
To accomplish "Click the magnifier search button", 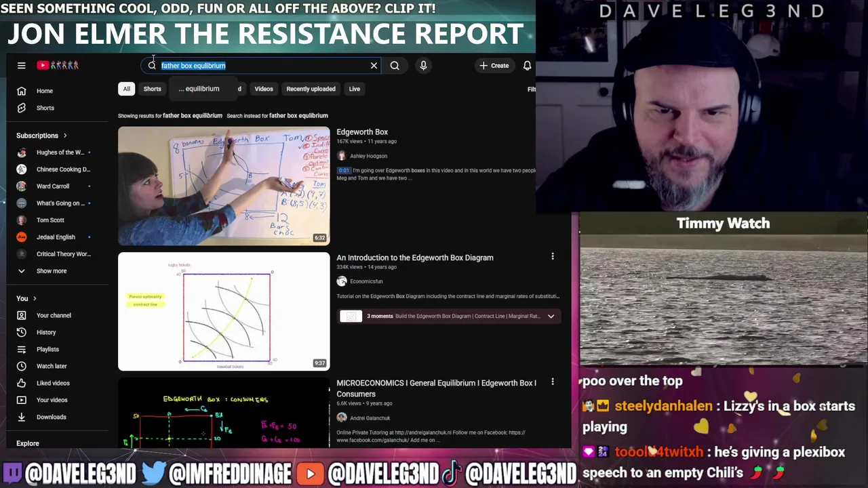I will (395, 66).
